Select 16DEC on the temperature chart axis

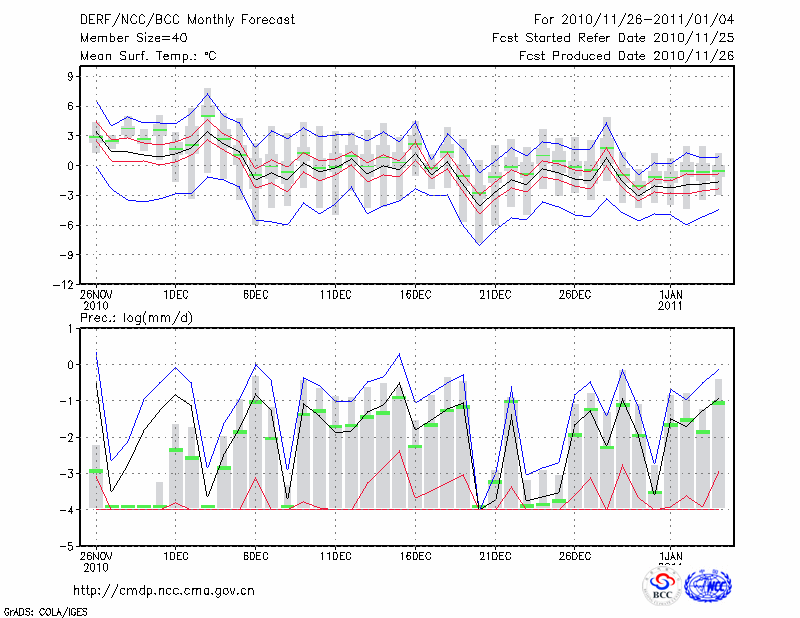(x=415, y=294)
